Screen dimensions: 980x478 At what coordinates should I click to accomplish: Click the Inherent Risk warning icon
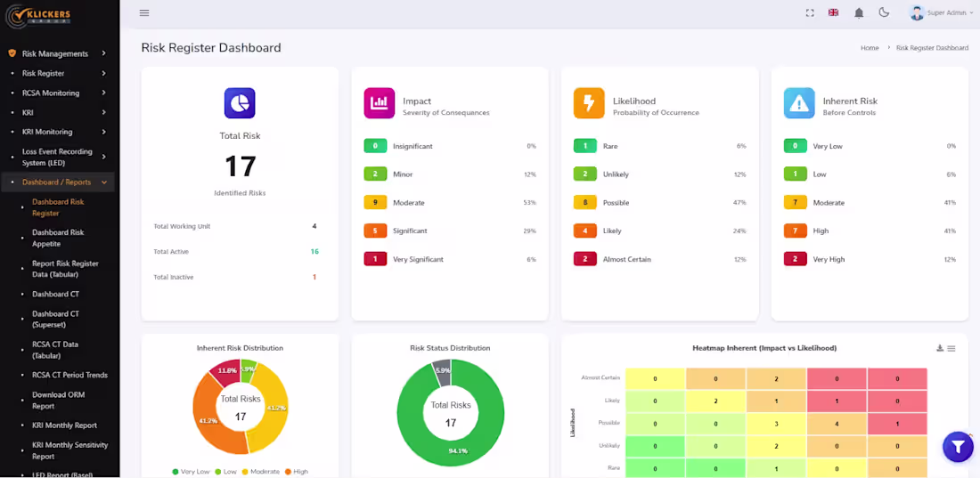799,103
